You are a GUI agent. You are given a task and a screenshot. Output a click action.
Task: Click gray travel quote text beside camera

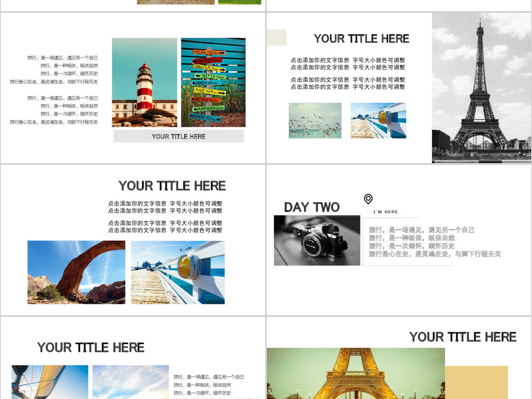click(x=435, y=242)
